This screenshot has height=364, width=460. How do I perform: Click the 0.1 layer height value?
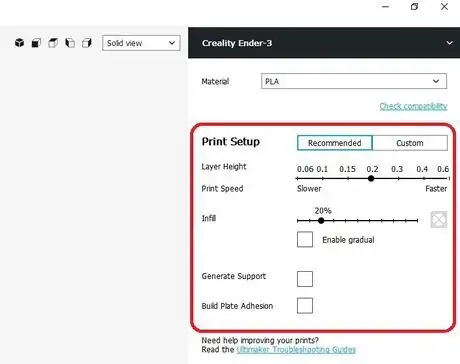click(x=322, y=169)
